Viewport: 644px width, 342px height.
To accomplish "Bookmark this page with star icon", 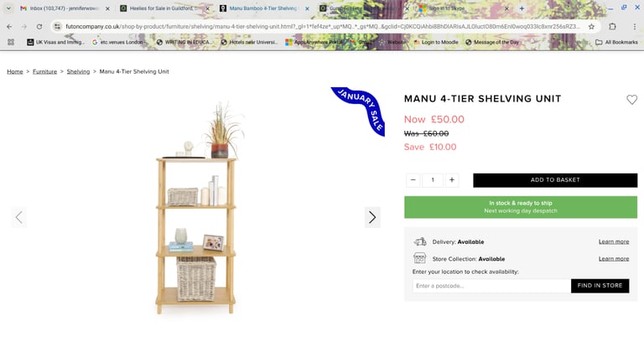I will (x=591, y=27).
